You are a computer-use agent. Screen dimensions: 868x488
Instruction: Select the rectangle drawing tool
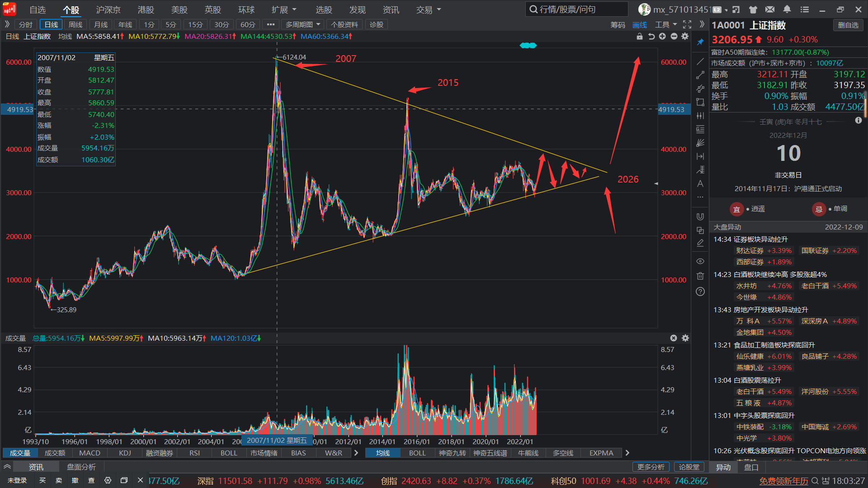pos(700,102)
